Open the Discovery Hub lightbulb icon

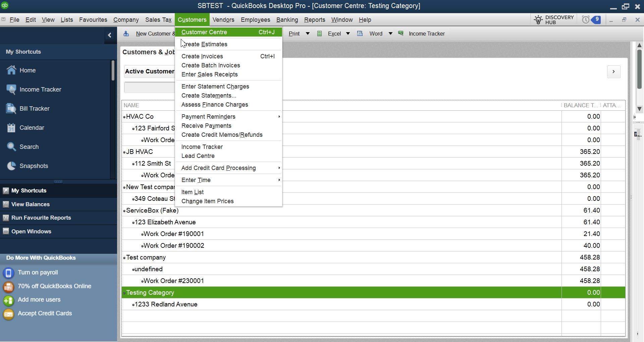(x=538, y=20)
